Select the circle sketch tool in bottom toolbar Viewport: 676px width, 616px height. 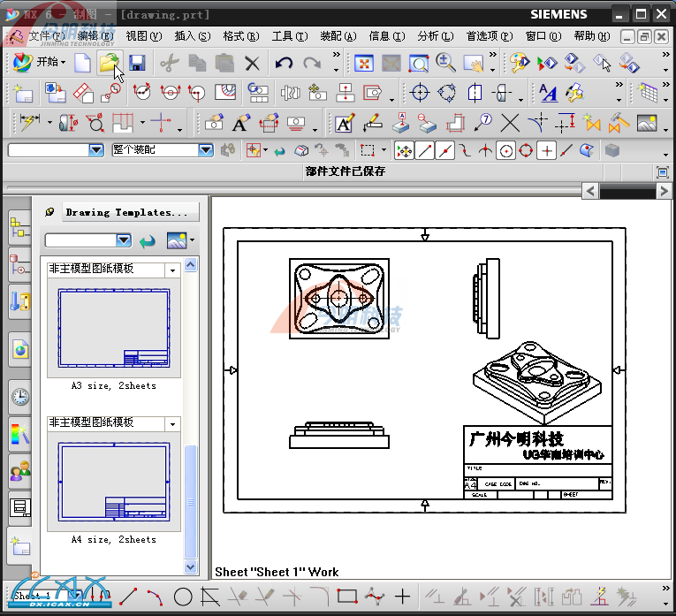click(183, 597)
